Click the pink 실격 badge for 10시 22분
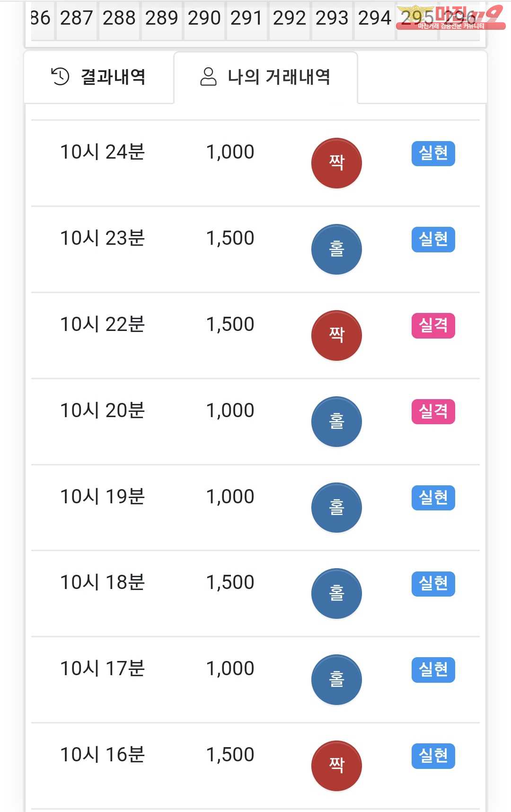The width and height of the screenshot is (511, 812). tap(433, 326)
